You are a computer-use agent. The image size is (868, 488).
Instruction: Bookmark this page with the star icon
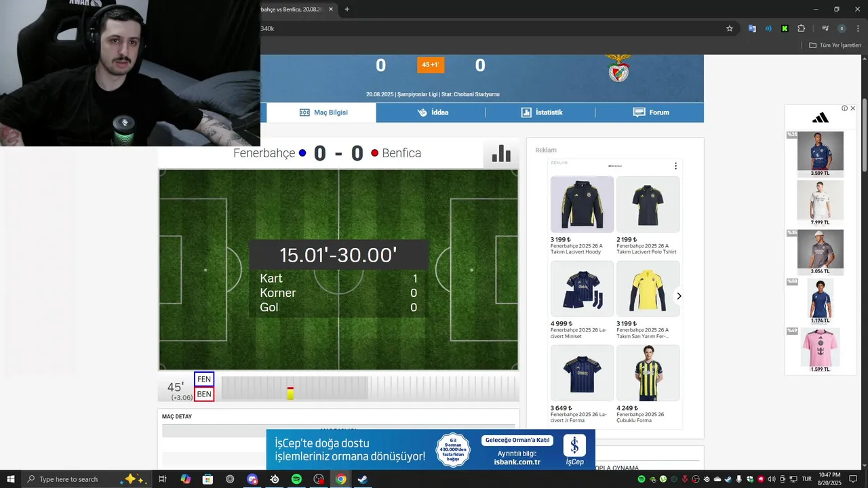tap(730, 28)
